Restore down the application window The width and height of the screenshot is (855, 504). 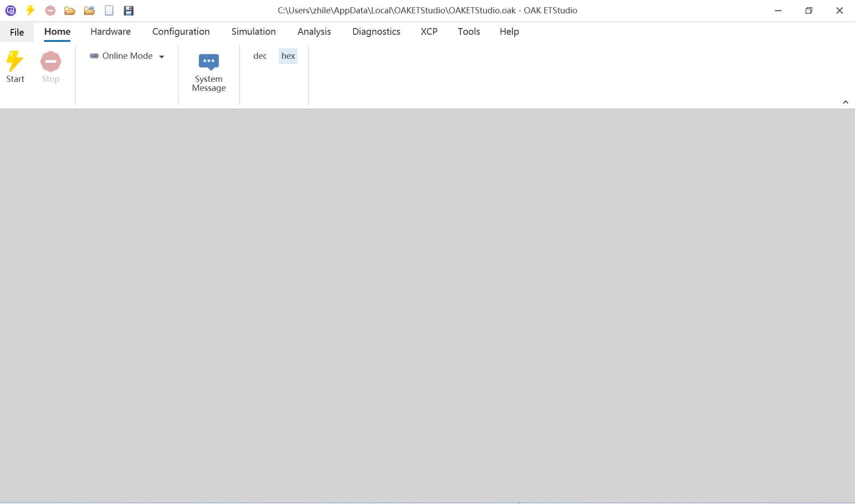point(809,10)
